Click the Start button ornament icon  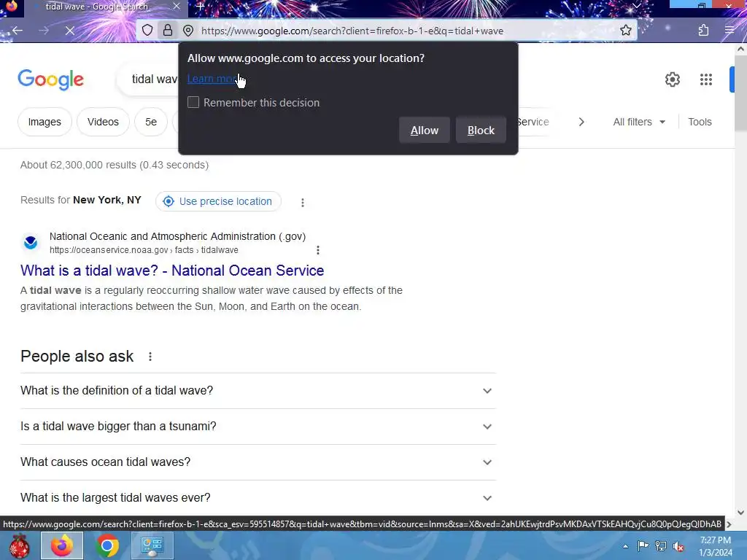tap(19, 545)
